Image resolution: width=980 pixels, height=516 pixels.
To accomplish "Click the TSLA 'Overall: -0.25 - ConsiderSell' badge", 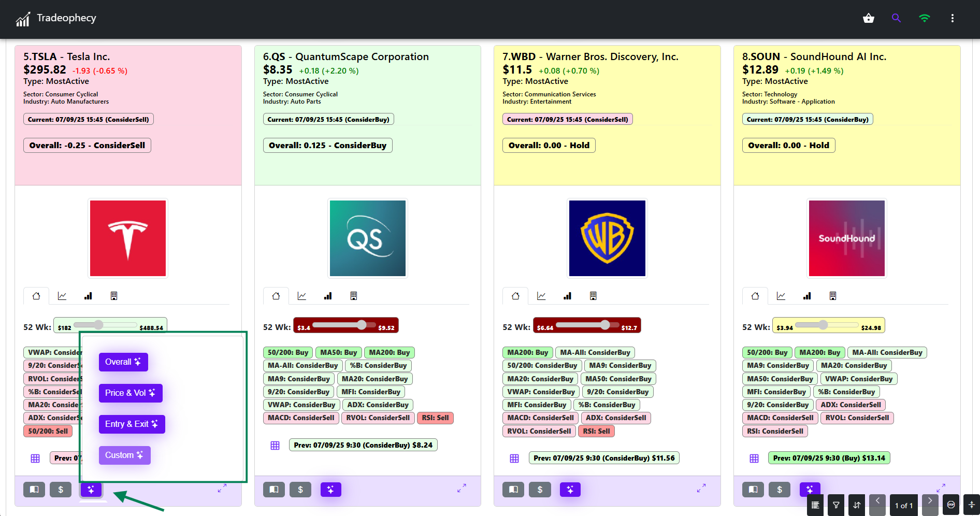I will (87, 146).
